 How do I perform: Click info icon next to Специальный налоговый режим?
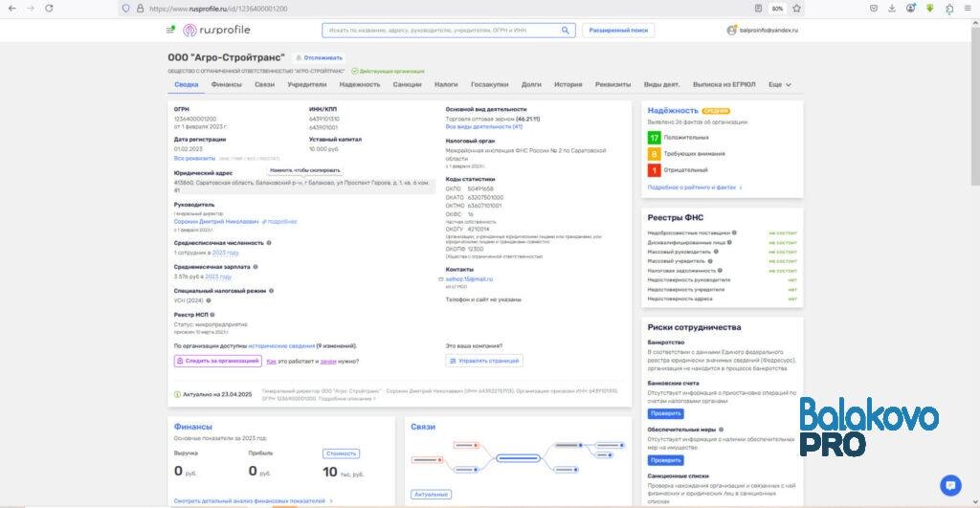tap(271, 291)
